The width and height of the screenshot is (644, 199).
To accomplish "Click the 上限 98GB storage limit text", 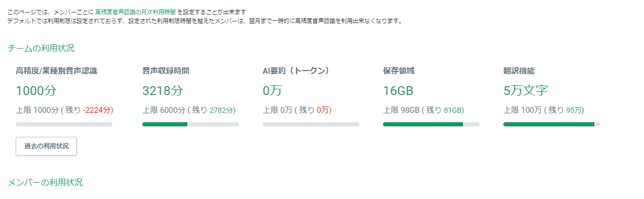I will 401,110.
